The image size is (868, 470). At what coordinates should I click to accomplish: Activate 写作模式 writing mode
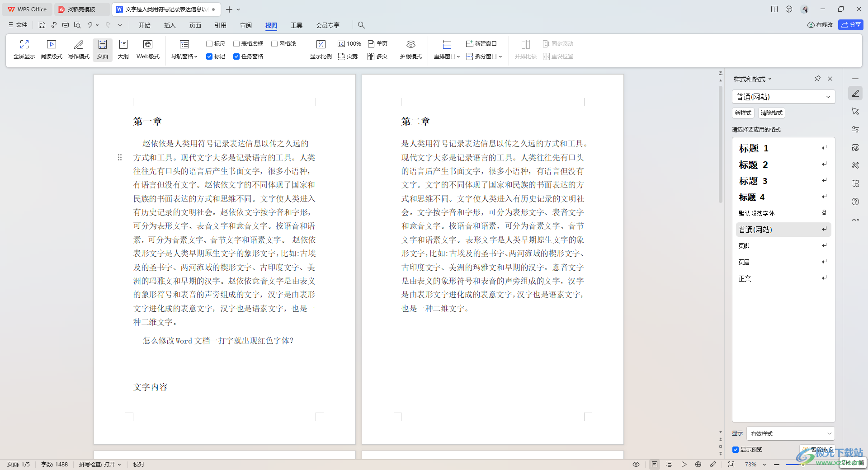click(x=79, y=49)
